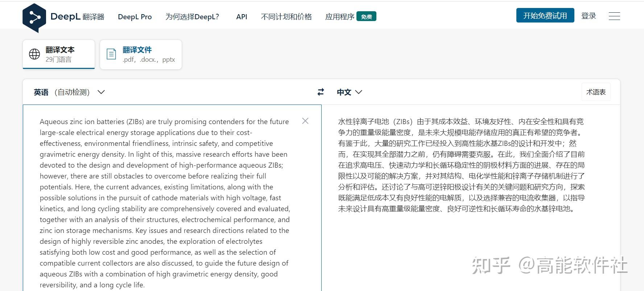Open the 术语表 glossary button
The width and height of the screenshot is (644, 291).
[596, 92]
